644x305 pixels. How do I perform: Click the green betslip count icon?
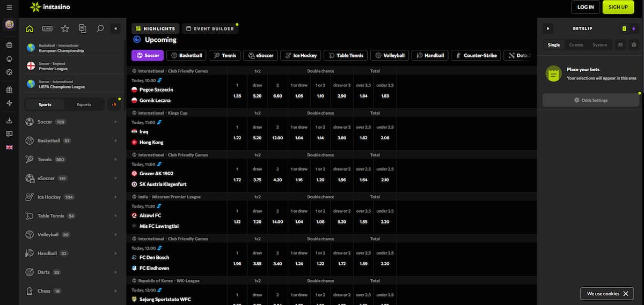[624, 28]
